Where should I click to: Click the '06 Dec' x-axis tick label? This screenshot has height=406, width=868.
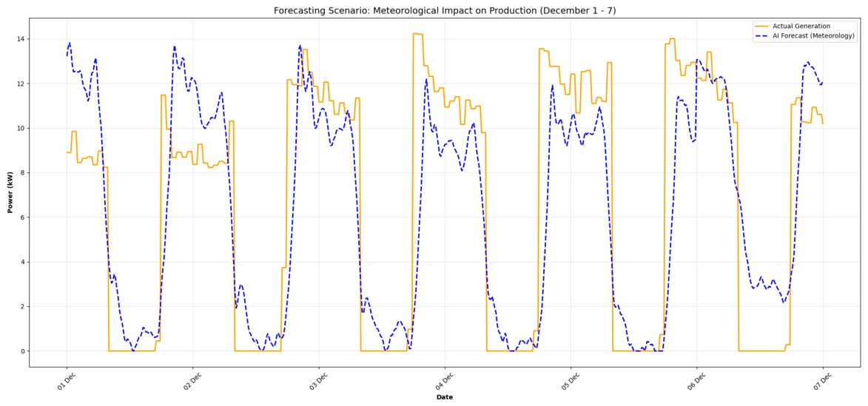click(696, 381)
